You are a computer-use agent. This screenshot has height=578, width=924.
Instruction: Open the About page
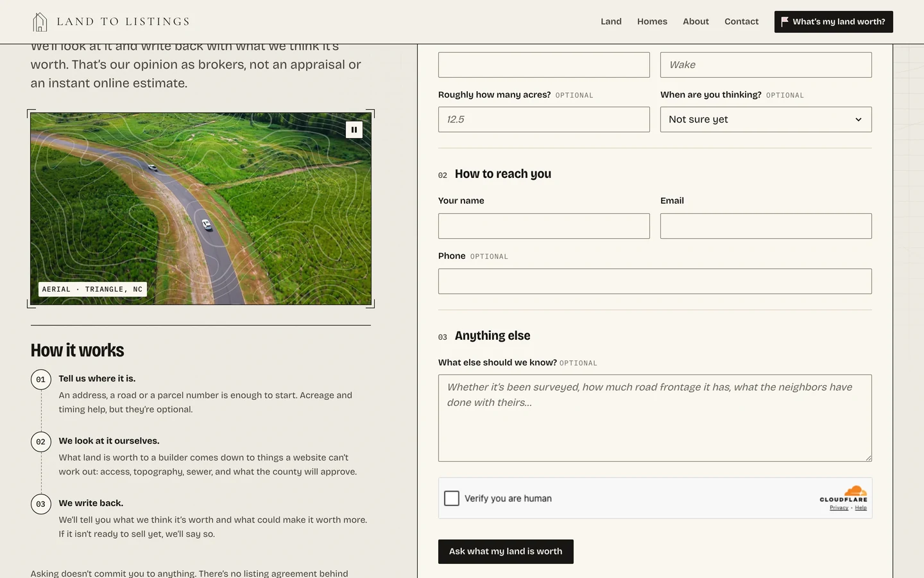696,22
